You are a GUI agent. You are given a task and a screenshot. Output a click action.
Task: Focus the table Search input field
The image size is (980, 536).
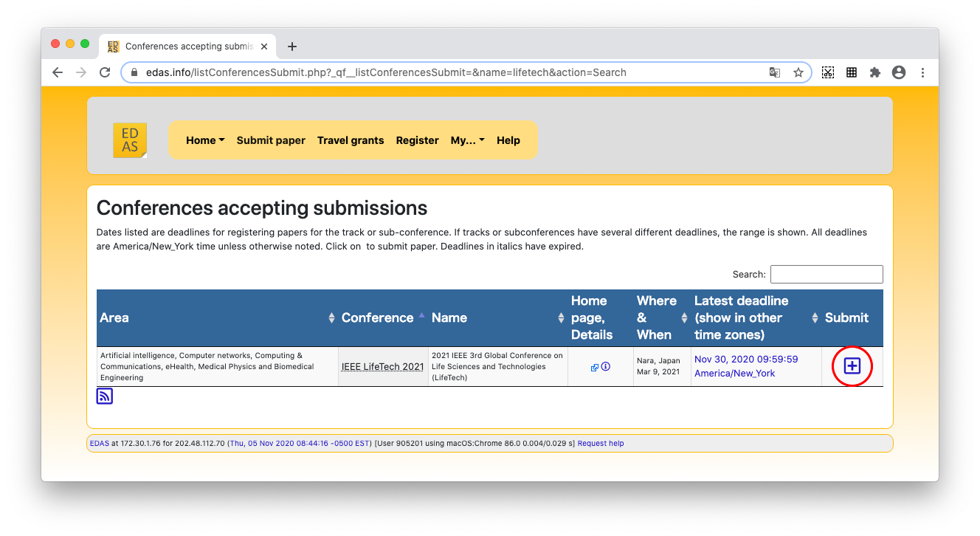[827, 274]
